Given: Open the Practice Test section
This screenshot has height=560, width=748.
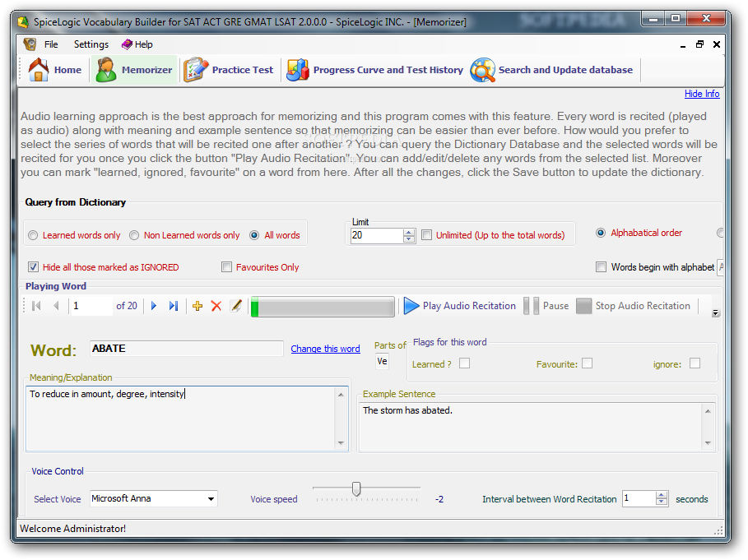Looking at the screenshot, I should pyautogui.click(x=229, y=70).
